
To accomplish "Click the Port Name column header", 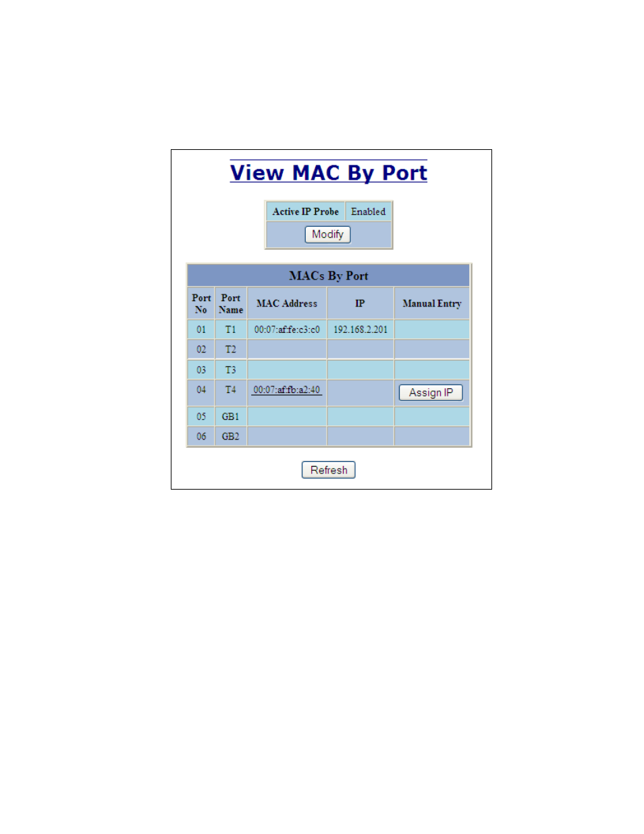I will point(231,303).
